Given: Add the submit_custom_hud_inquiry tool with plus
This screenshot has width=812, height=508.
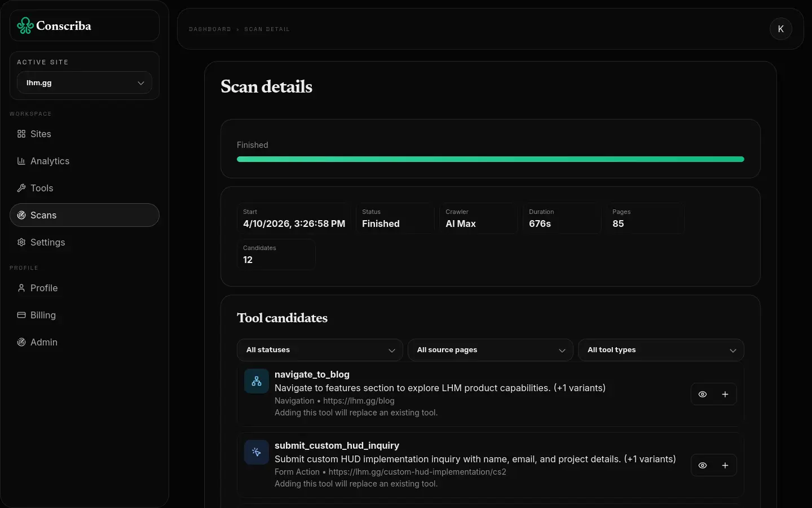Looking at the screenshot, I should [x=725, y=466].
